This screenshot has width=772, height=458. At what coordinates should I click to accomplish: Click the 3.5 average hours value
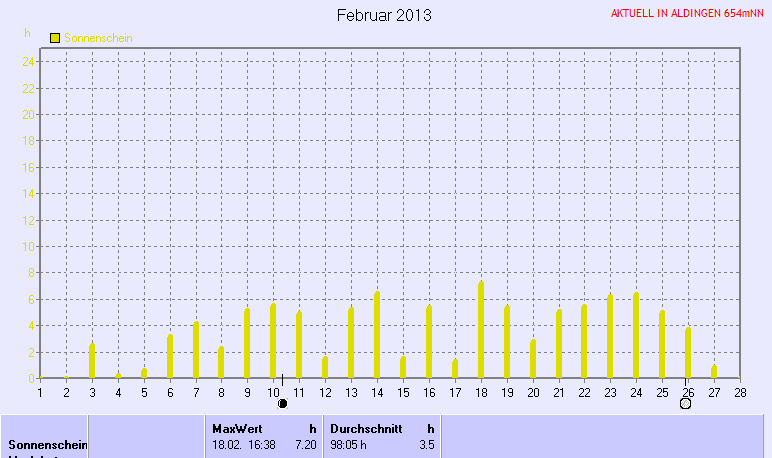426,444
